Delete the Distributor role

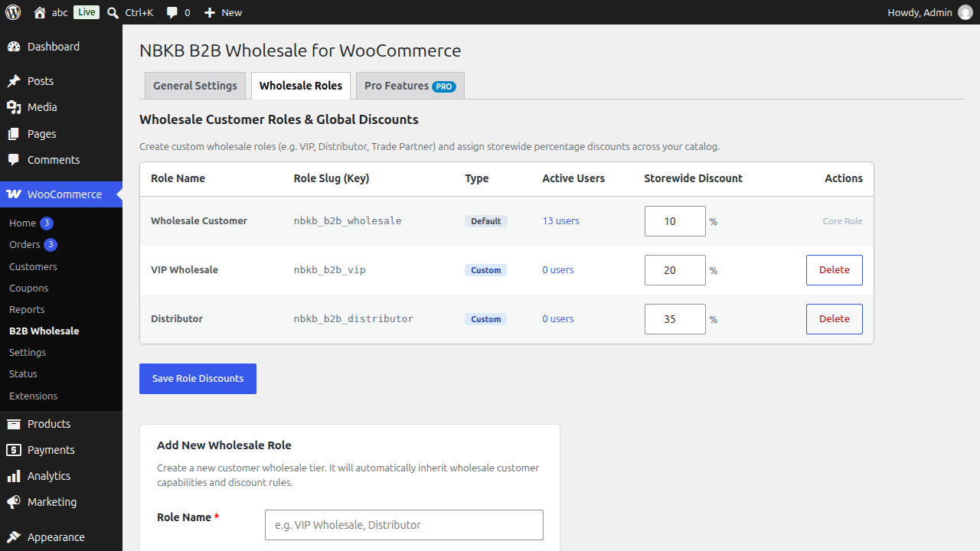(835, 319)
